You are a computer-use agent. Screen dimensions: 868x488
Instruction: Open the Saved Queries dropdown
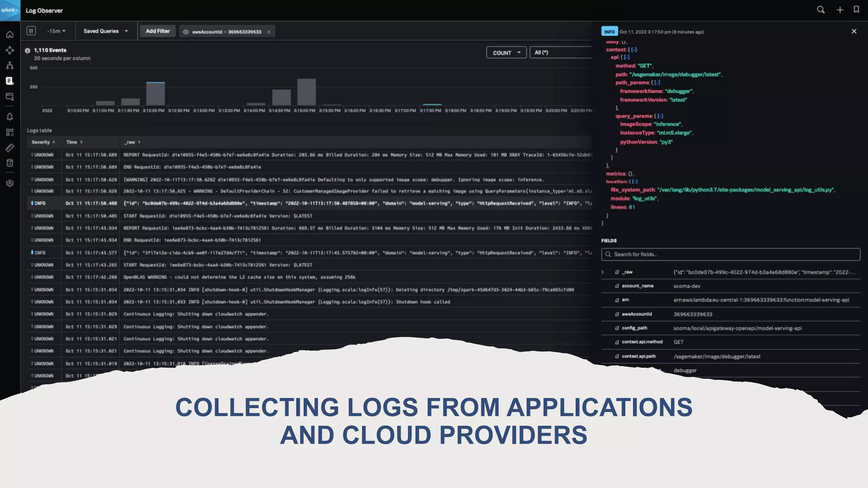pos(106,31)
